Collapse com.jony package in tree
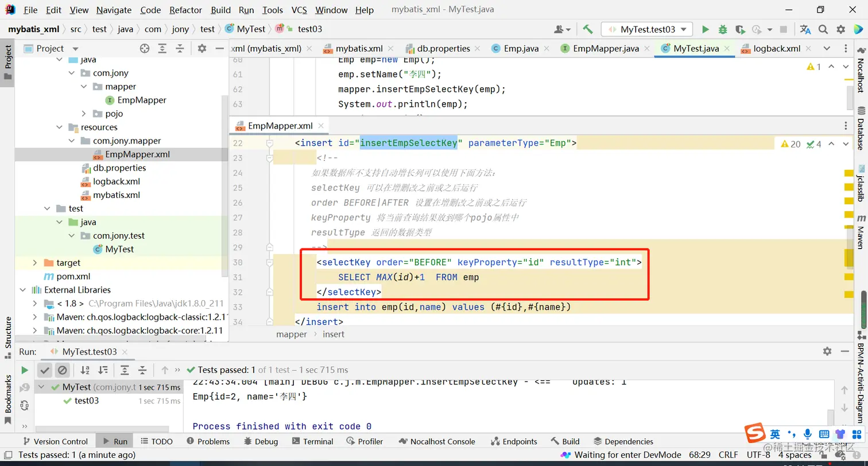This screenshot has height=466, width=868. click(72, 73)
